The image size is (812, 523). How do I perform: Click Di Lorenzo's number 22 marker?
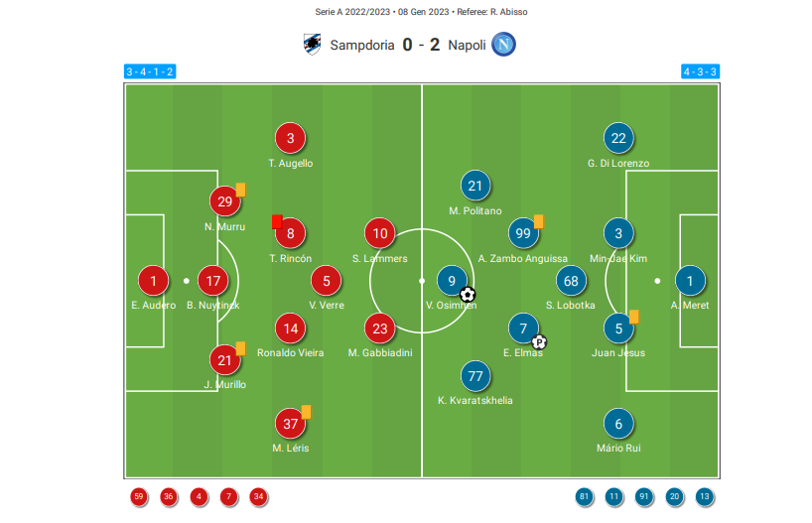[x=618, y=138]
